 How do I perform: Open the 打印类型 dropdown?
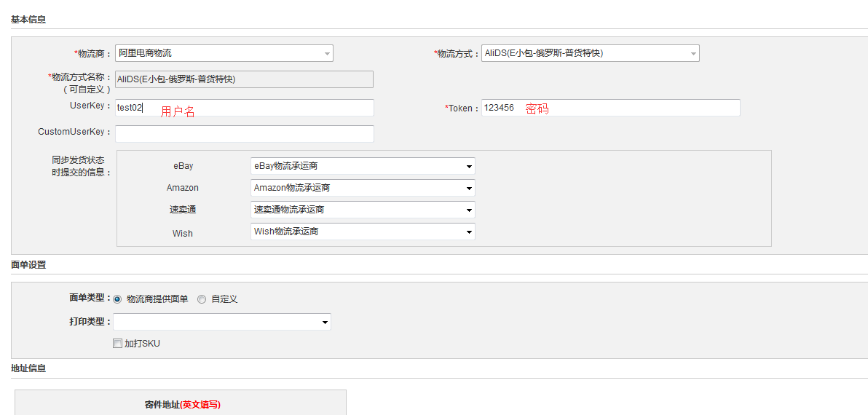click(222, 322)
